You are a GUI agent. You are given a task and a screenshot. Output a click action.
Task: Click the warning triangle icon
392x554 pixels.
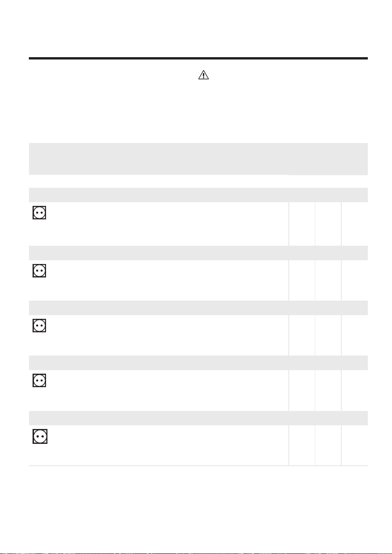[x=204, y=74]
